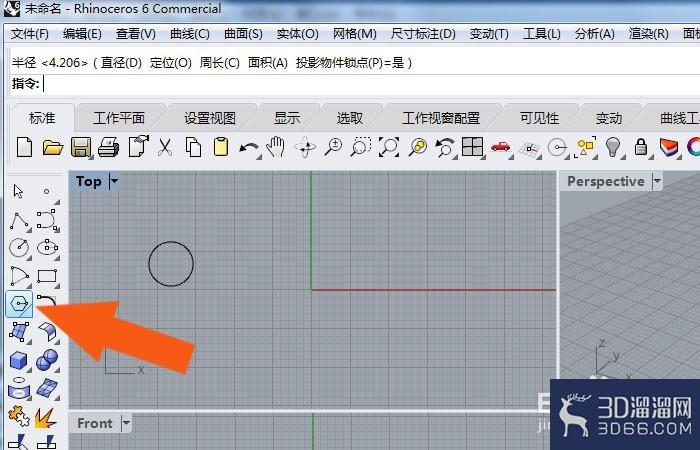The height and width of the screenshot is (450, 700).
Task: Click the Undo view change icon
Action: tap(445, 147)
